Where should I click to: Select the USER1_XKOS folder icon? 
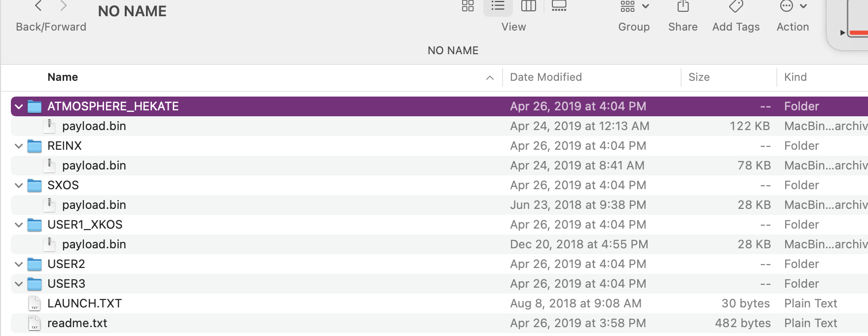point(35,225)
